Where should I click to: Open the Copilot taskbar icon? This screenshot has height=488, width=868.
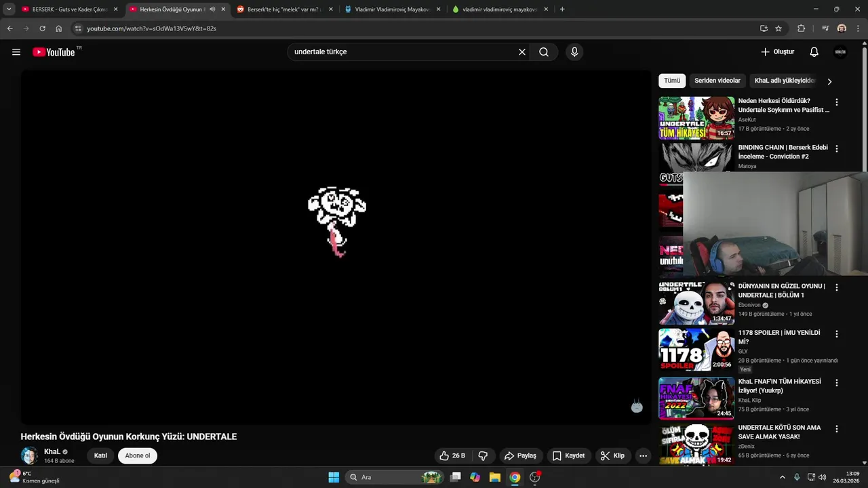coord(475,477)
